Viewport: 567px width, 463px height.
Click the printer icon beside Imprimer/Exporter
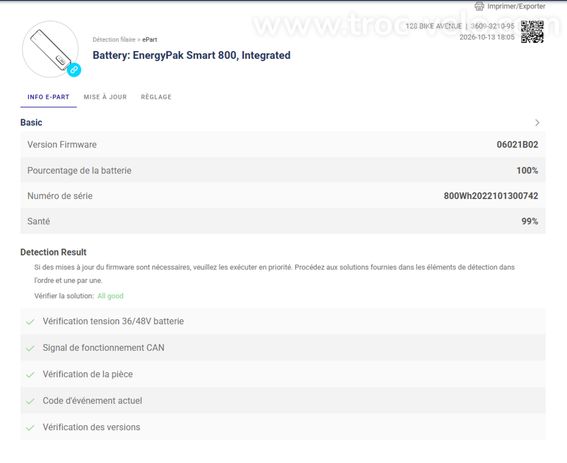[x=479, y=6]
